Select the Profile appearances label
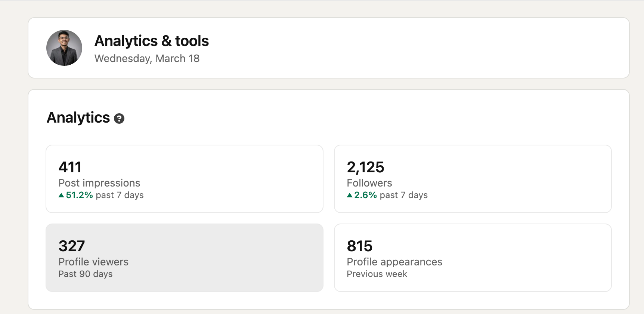 point(394,262)
